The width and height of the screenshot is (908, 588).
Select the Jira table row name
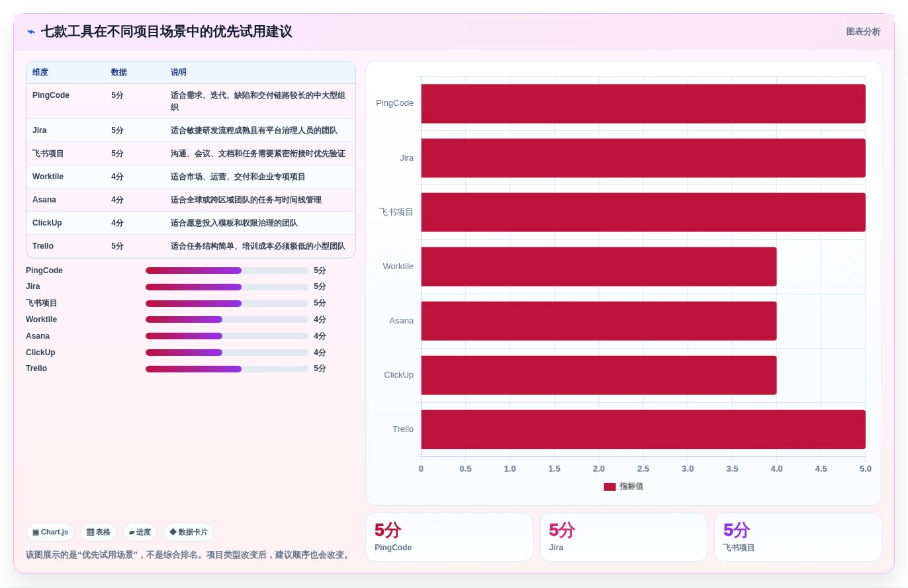40,130
